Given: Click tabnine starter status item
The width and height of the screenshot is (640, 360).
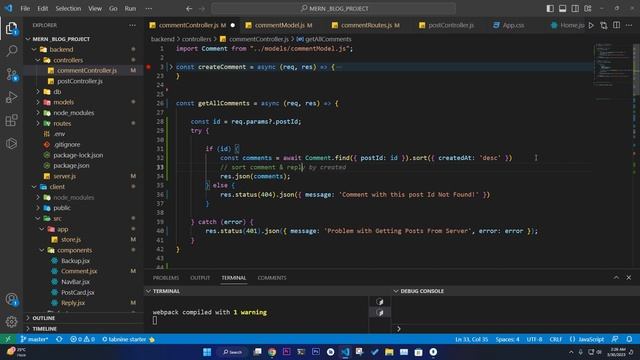Looking at the screenshot, I should (x=128, y=339).
